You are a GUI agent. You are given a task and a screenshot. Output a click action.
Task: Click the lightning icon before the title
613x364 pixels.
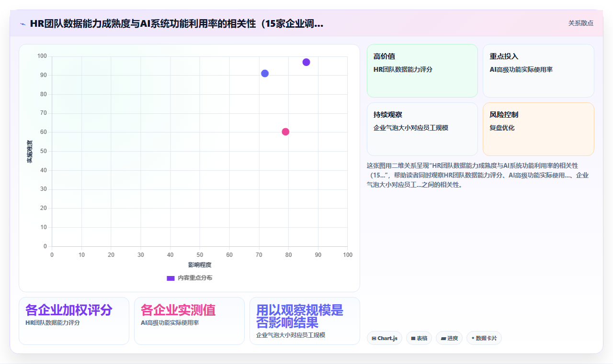pyautogui.click(x=23, y=23)
